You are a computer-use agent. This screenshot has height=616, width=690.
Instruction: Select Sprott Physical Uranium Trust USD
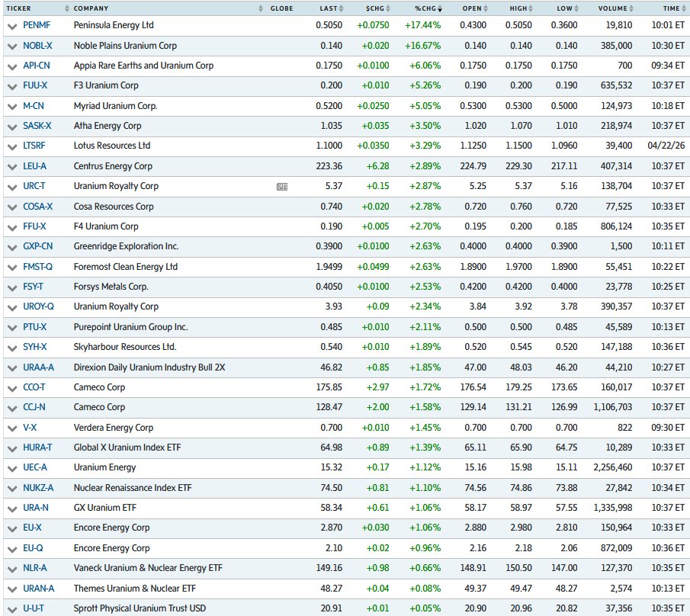pyautogui.click(x=140, y=608)
